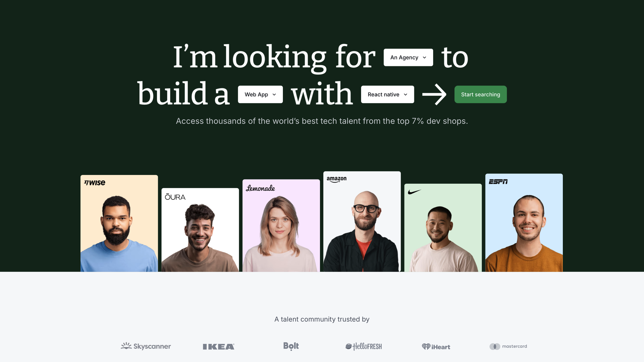Click the Amazon logo on profile card
Screen dimensions: 644x362
337,179
